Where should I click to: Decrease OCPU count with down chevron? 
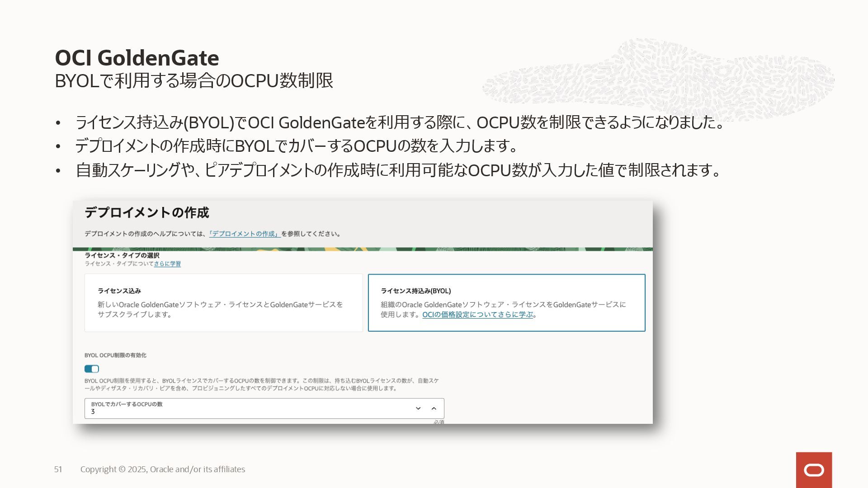point(418,408)
